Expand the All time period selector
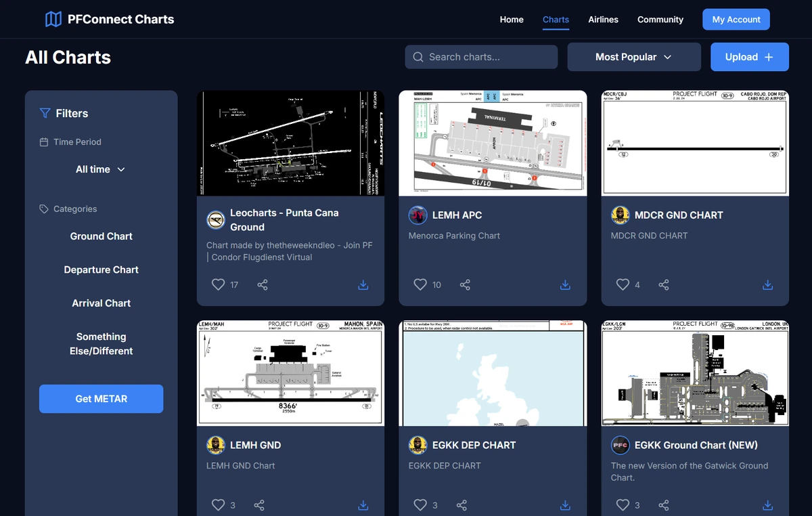The height and width of the screenshot is (516, 812). [x=100, y=169]
